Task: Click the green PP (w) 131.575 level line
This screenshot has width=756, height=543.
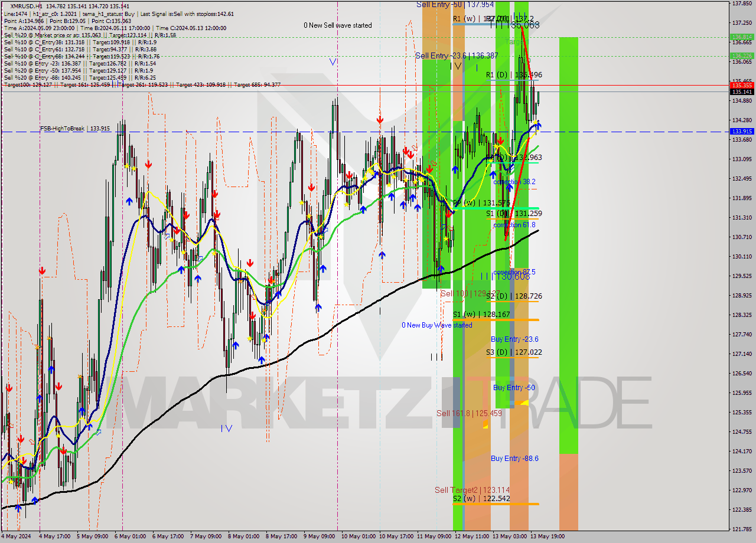Action: click(x=495, y=208)
